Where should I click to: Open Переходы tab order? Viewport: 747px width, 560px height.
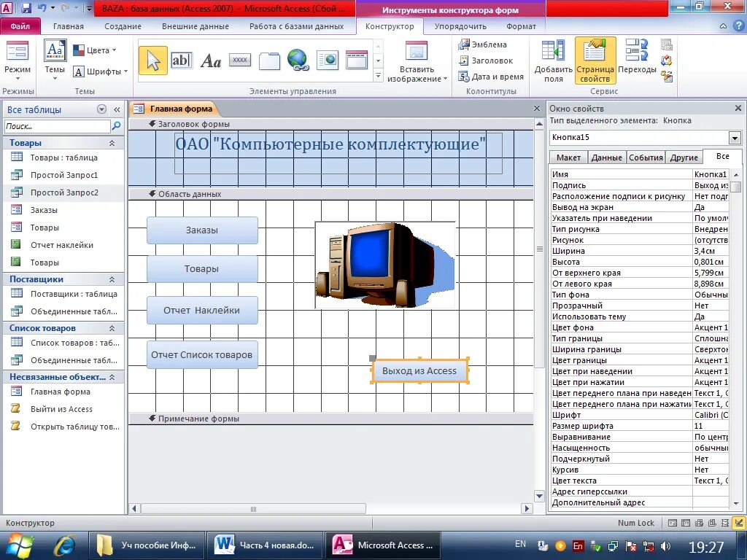637,57
